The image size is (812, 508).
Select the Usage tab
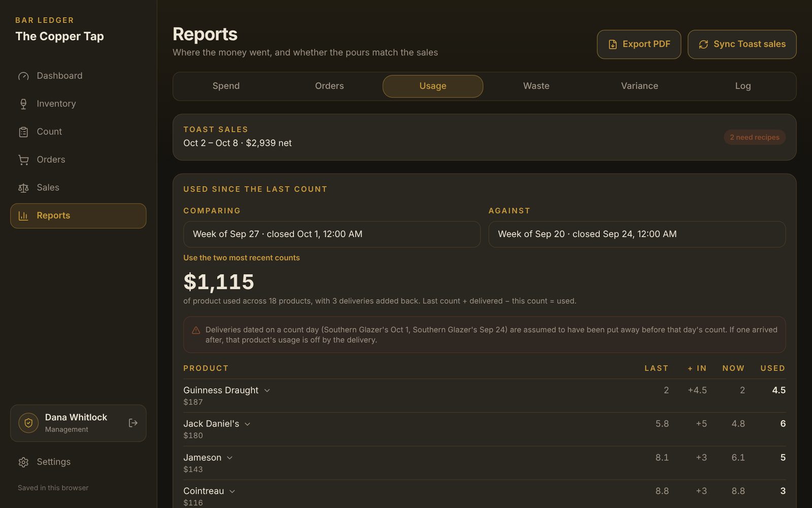[x=433, y=86]
